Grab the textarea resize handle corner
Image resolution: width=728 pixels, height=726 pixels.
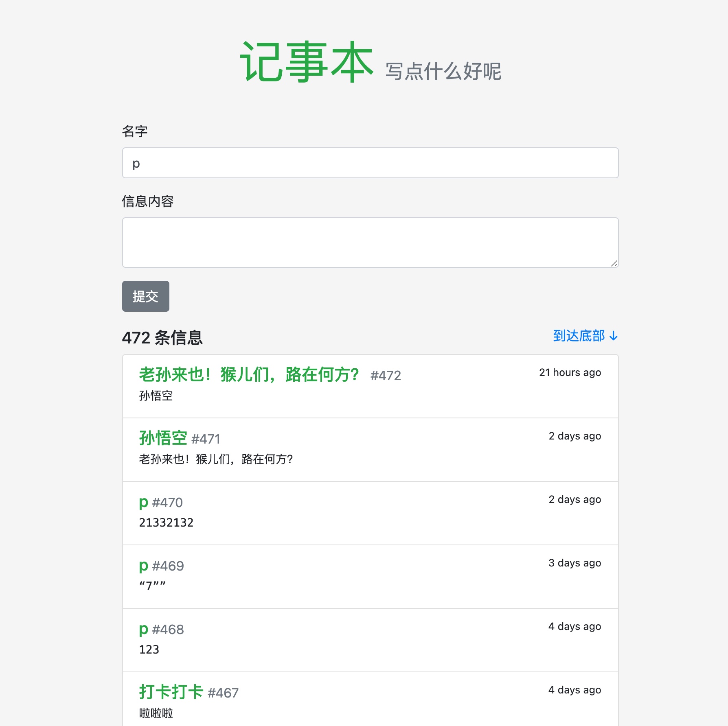[614, 263]
